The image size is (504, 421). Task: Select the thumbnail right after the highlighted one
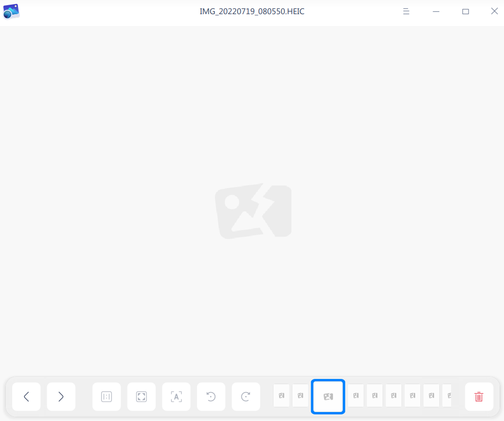point(356,395)
